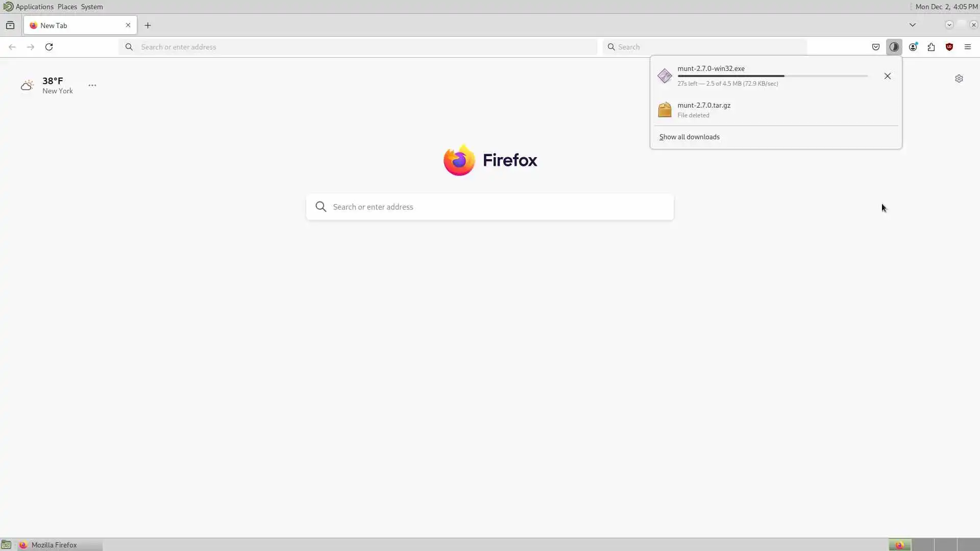980x551 pixels.
Task: Click the munt-2.7.0.tar.gz deleted download entry
Action: point(704,109)
